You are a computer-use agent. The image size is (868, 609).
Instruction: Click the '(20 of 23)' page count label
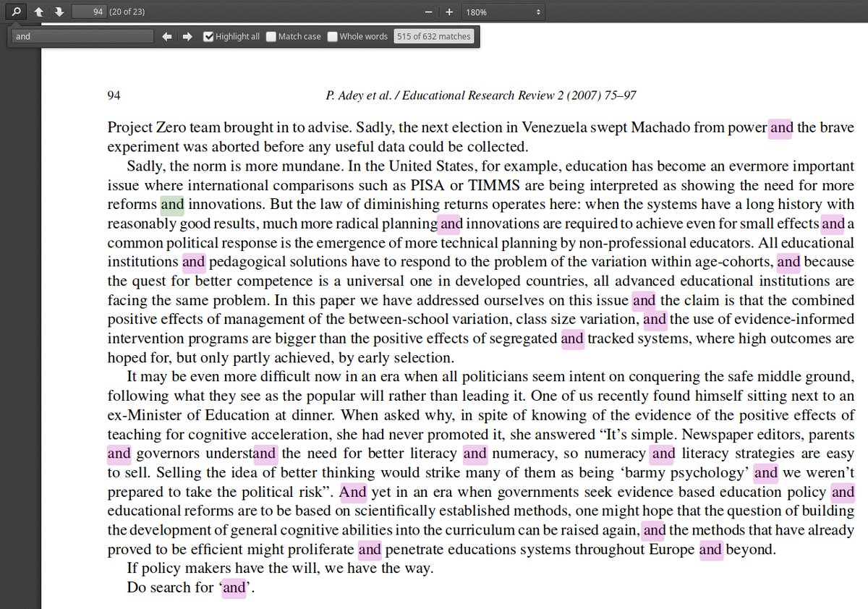click(127, 12)
